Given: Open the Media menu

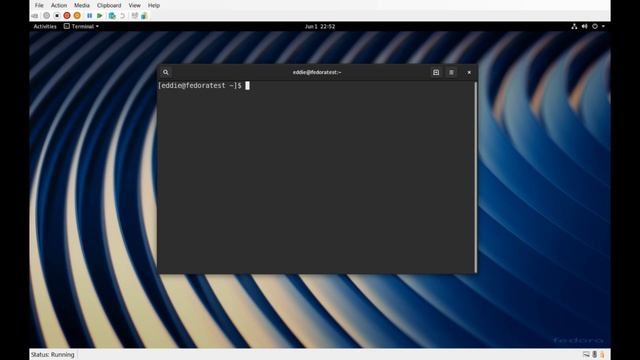Looking at the screenshot, I should point(82,5).
